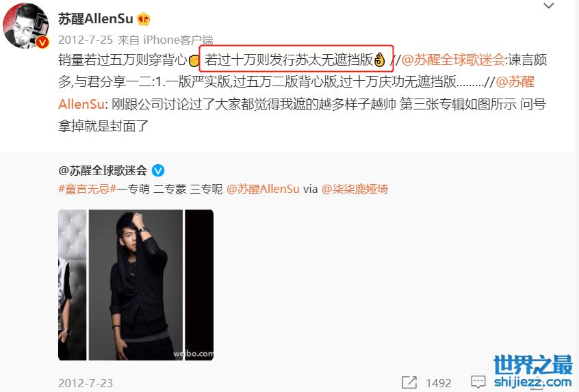
Task: Click the comment speech bubble icon
Action: (478, 382)
